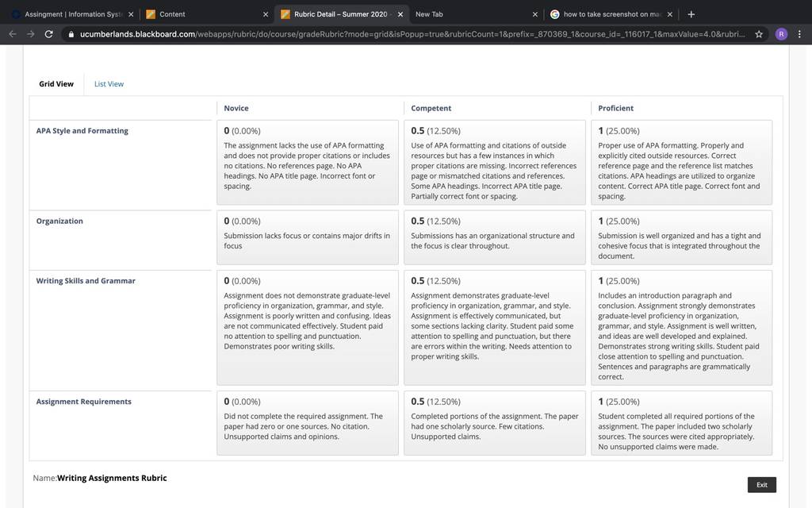812x508 pixels.
Task: Switch to List View
Action: coord(109,84)
